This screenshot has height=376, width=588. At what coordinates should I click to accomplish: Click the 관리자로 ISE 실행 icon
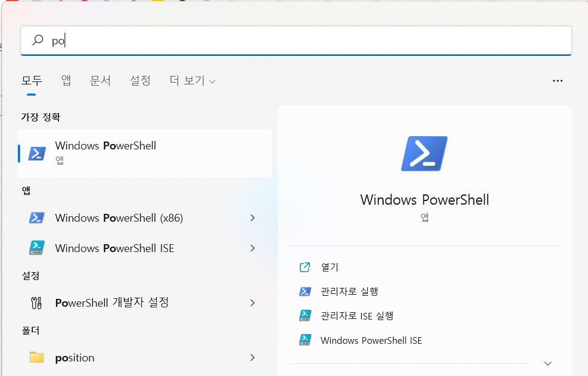click(305, 316)
